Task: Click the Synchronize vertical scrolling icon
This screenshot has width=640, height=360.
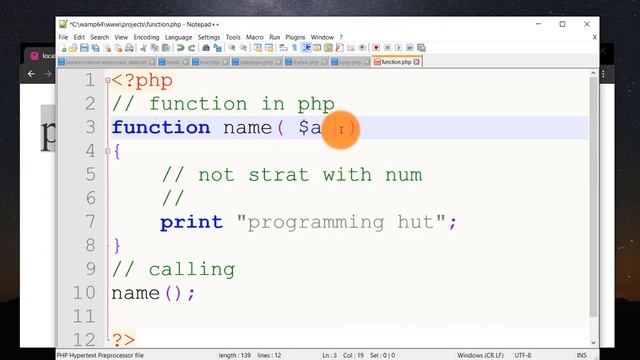Action: click(258, 48)
